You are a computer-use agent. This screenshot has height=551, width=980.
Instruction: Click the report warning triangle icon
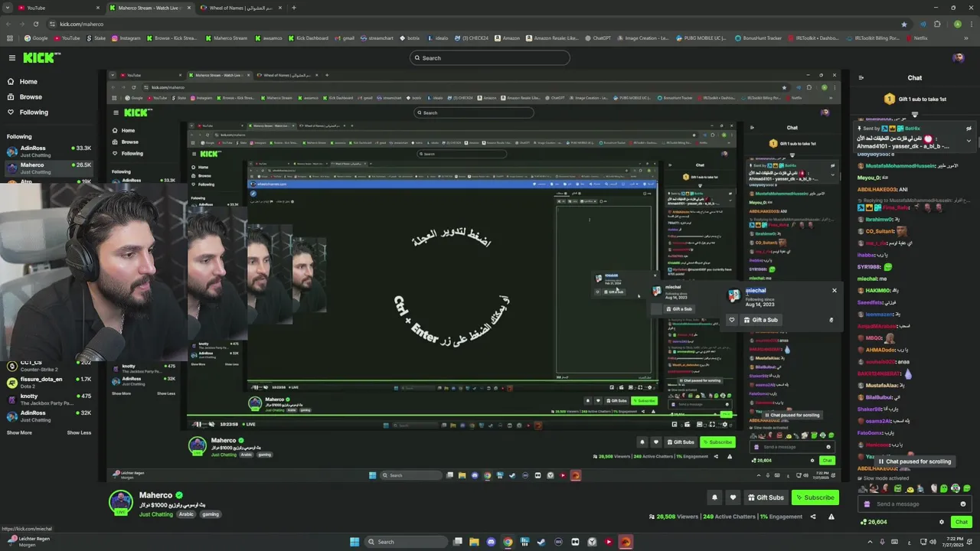(x=831, y=517)
